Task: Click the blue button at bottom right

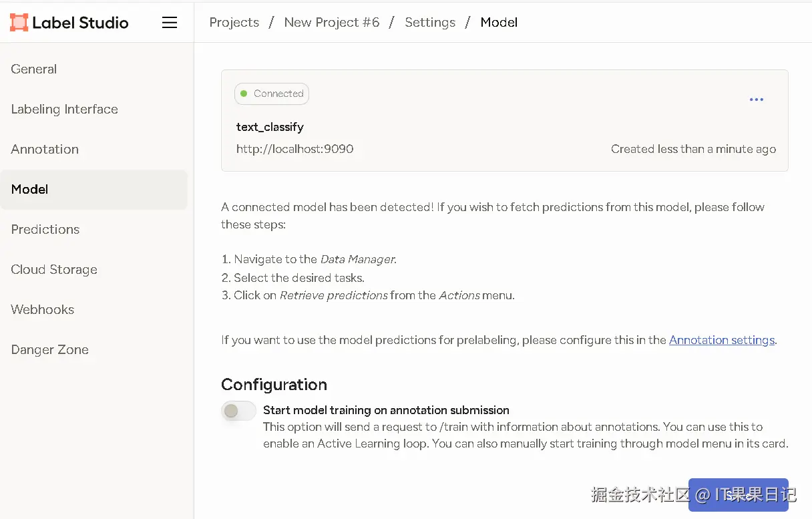Action: click(x=738, y=495)
